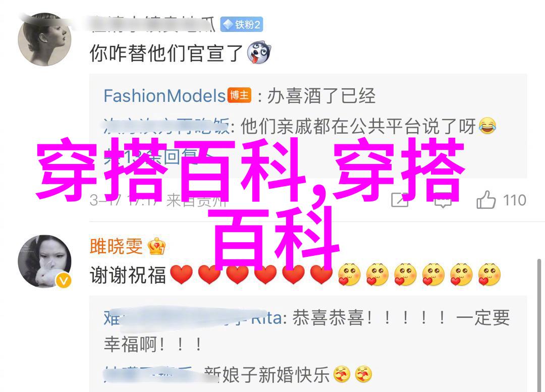Screen dimensions: 545x392
Task: Open FashionModels user profile link
Action: pos(165,95)
